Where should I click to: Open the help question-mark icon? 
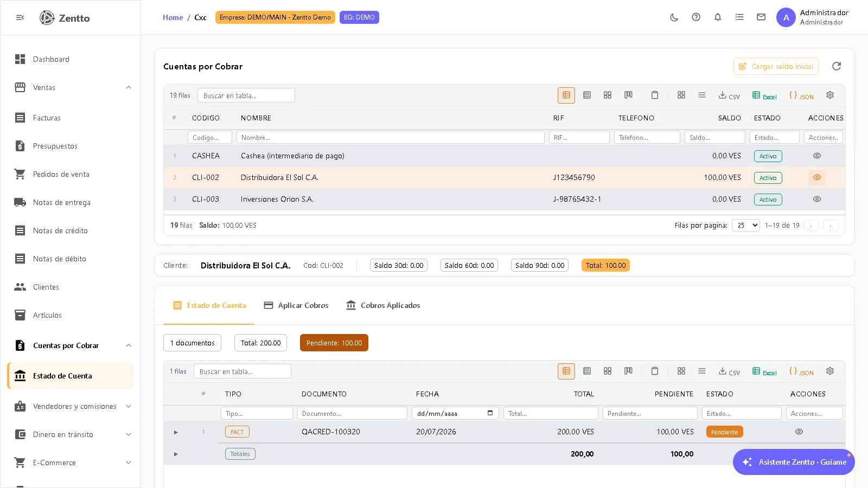[696, 17]
